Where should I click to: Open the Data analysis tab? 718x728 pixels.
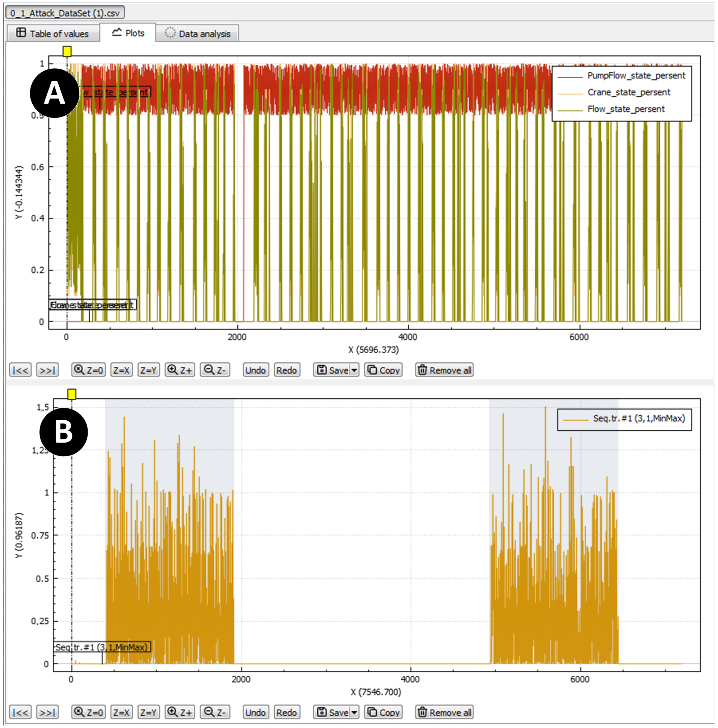[x=198, y=34]
